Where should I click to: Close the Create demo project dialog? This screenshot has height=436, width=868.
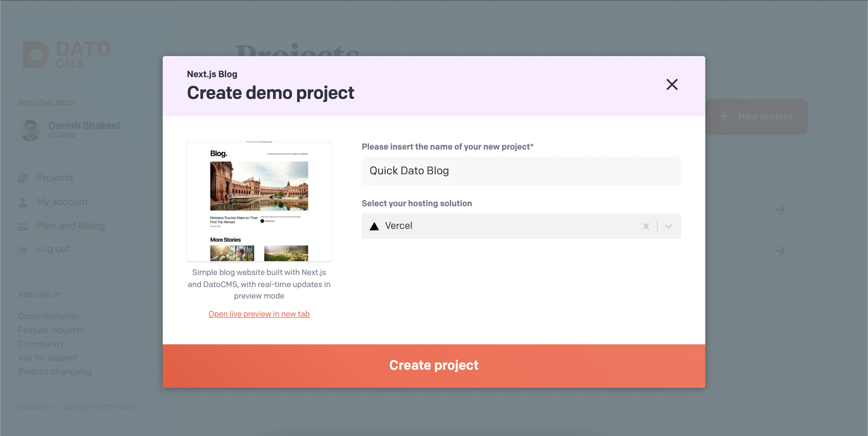(x=672, y=84)
